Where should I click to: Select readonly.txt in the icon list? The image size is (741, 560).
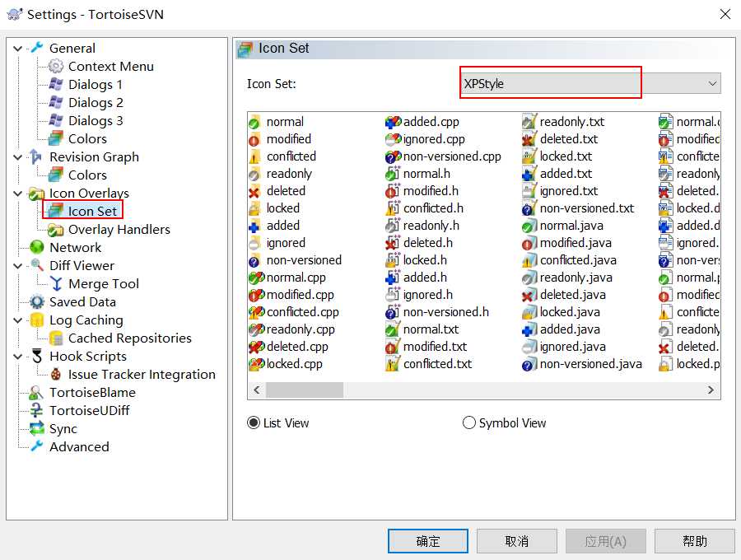[572, 121]
